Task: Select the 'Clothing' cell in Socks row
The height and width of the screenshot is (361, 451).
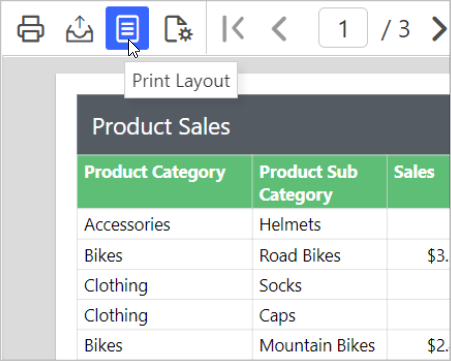Action: pyautogui.click(x=165, y=285)
